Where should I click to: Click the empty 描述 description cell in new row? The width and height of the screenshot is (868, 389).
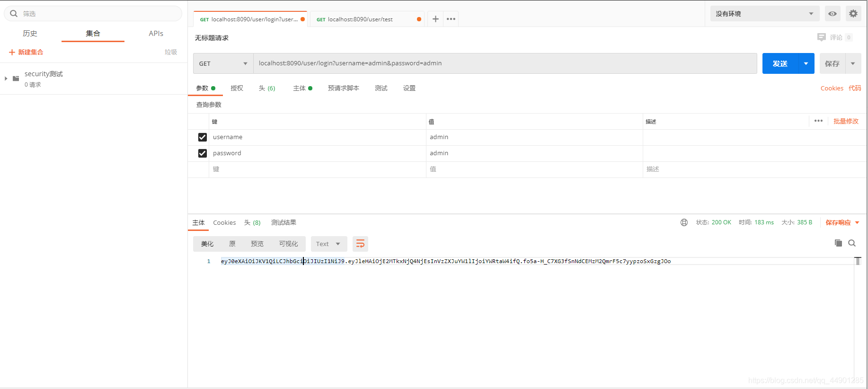(x=754, y=169)
